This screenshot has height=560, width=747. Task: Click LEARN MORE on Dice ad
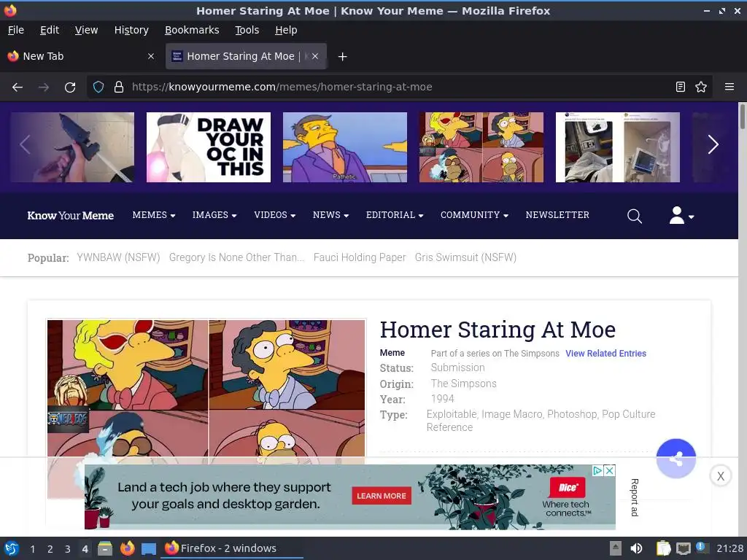tap(381, 496)
